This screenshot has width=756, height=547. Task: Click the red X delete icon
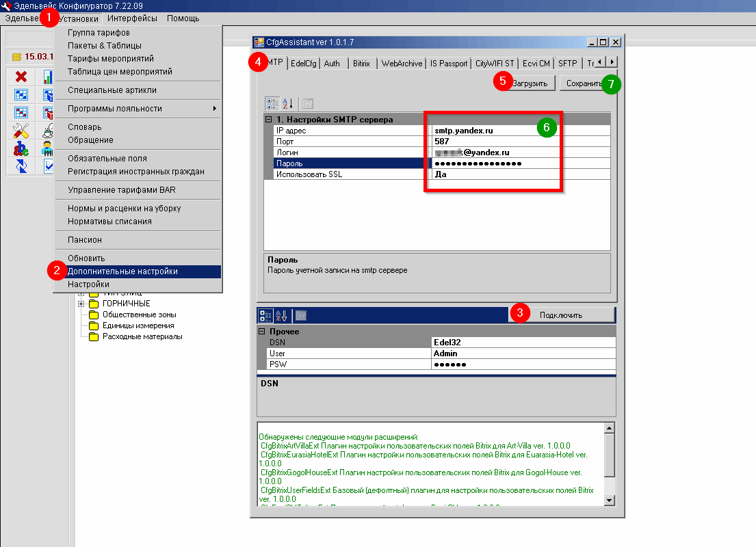coord(21,77)
